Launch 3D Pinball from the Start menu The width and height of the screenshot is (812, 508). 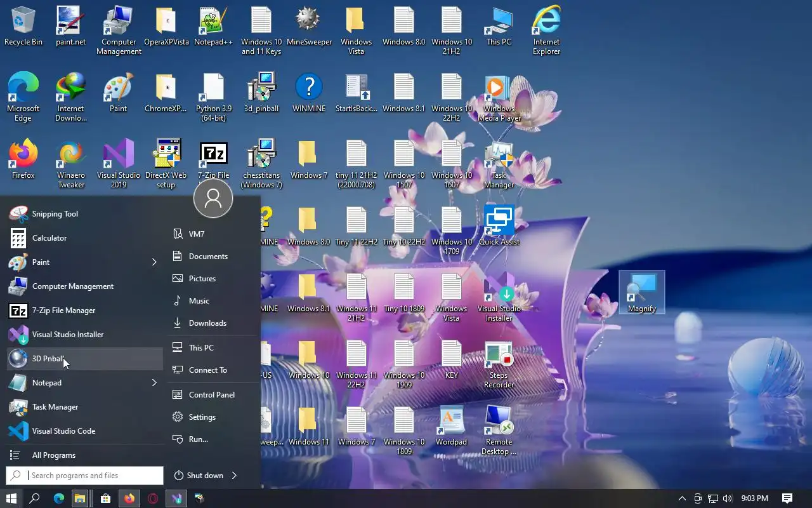pos(84,359)
